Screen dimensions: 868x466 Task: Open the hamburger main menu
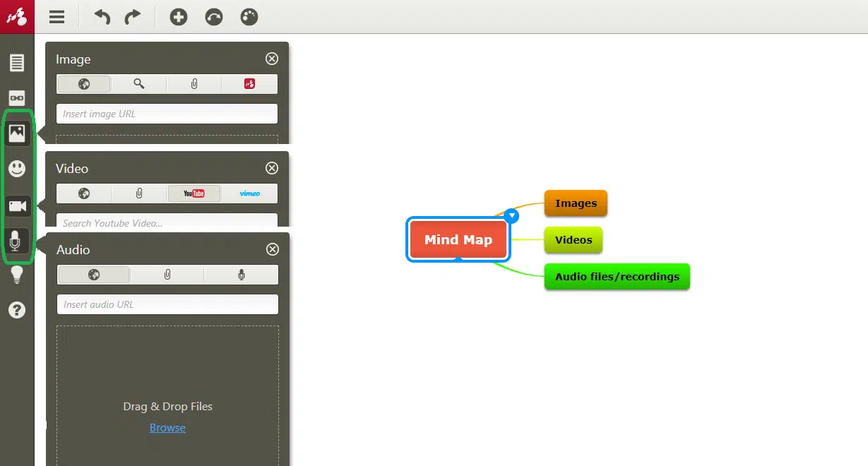[x=57, y=17]
